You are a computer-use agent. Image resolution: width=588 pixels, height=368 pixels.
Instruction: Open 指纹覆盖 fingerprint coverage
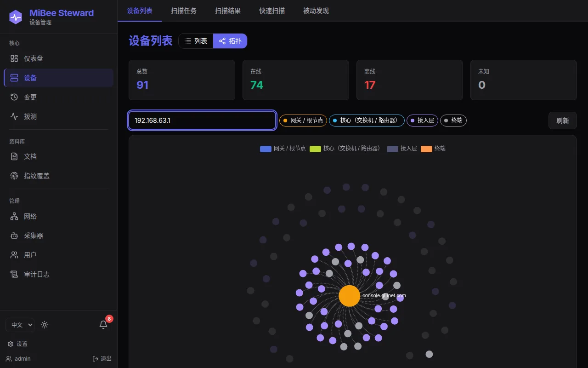point(58,176)
